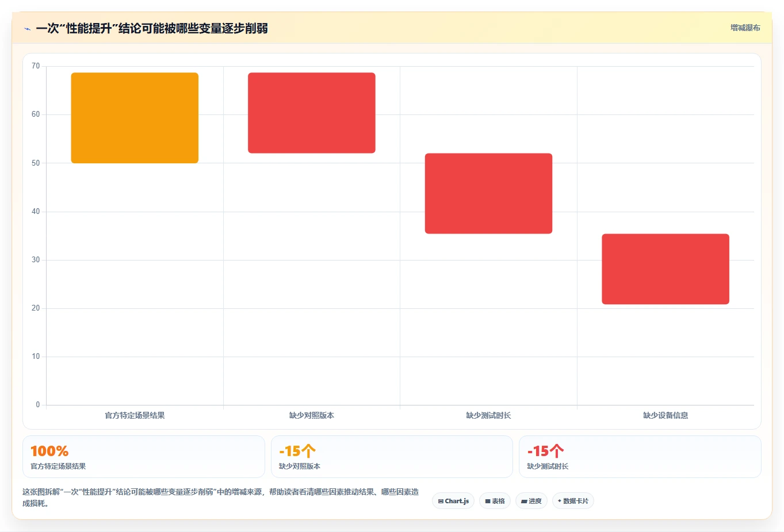Click the description paragraph below the cards
The image size is (784, 532).
(x=221, y=497)
